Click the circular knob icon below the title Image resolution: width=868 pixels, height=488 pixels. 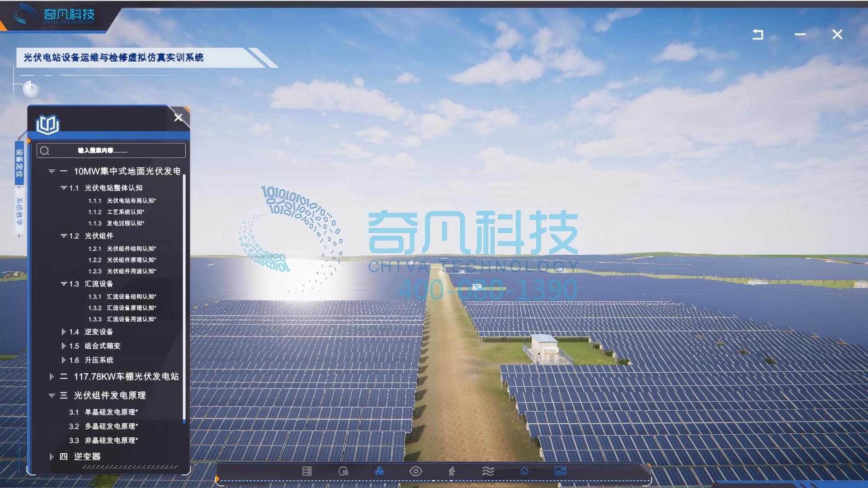31,89
